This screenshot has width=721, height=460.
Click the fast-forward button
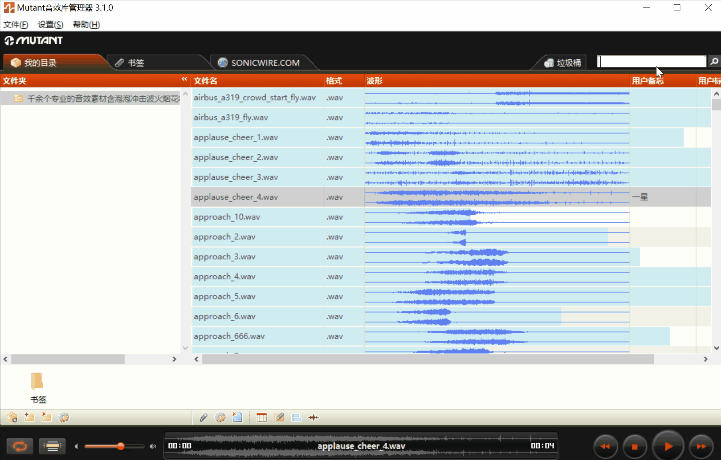click(703, 445)
